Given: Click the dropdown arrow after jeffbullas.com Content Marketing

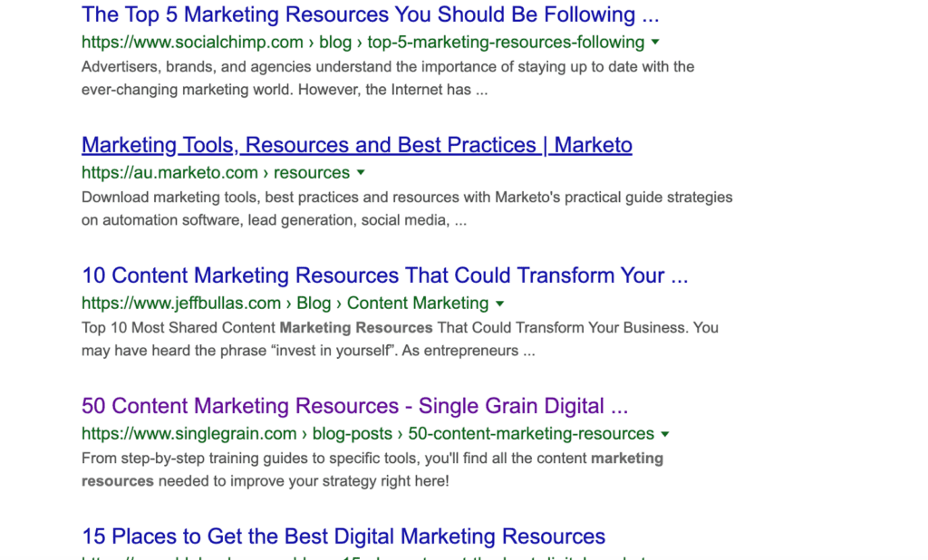Looking at the screenshot, I should pyautogui.click(x=499, y=304).
